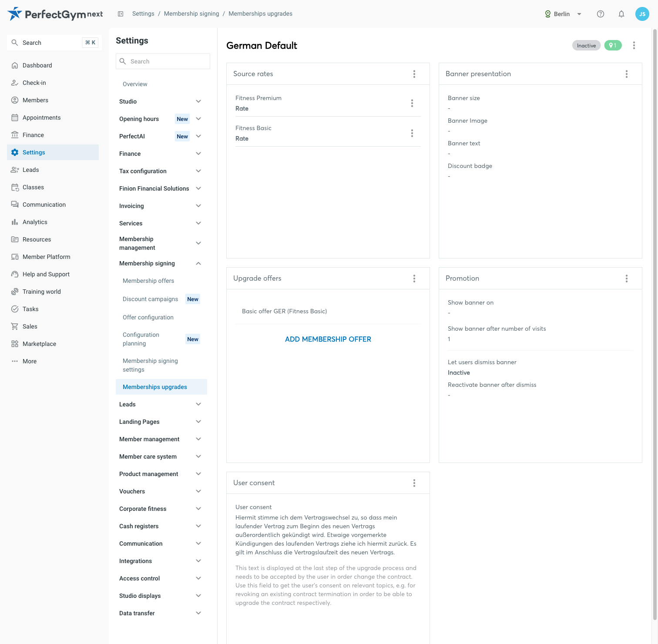Open More in main navigation
Viewport: 658px width, 644px height.
point(53,361)
